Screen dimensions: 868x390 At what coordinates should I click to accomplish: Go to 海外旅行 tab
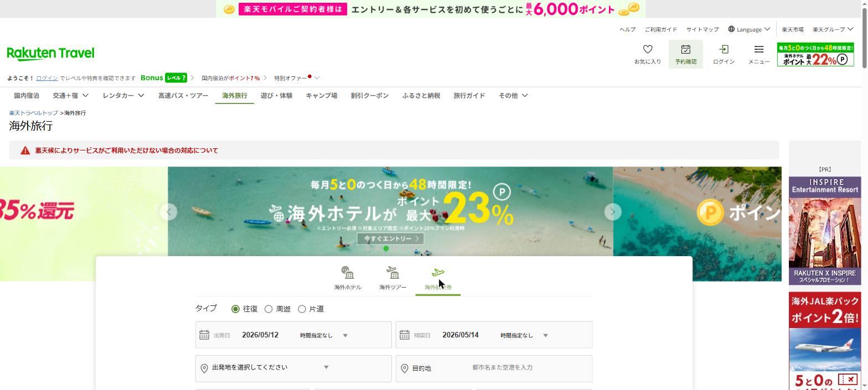[x=235, y=96]
